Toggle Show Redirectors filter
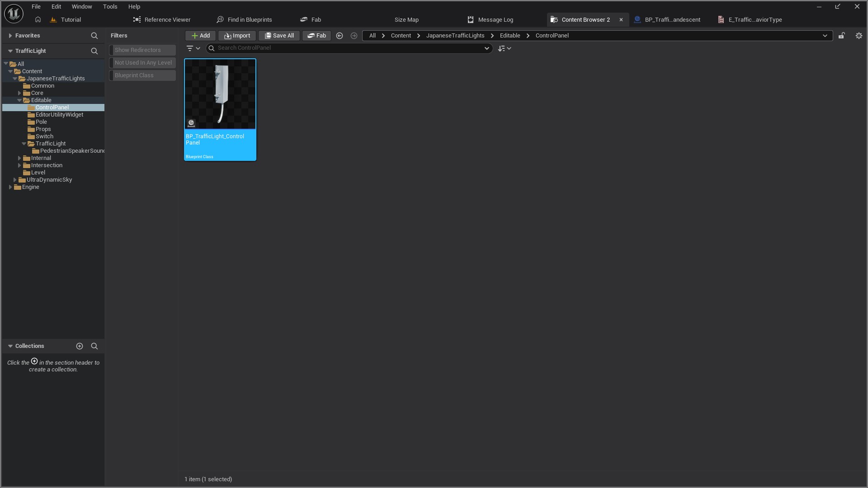 (x=142, y=50)
